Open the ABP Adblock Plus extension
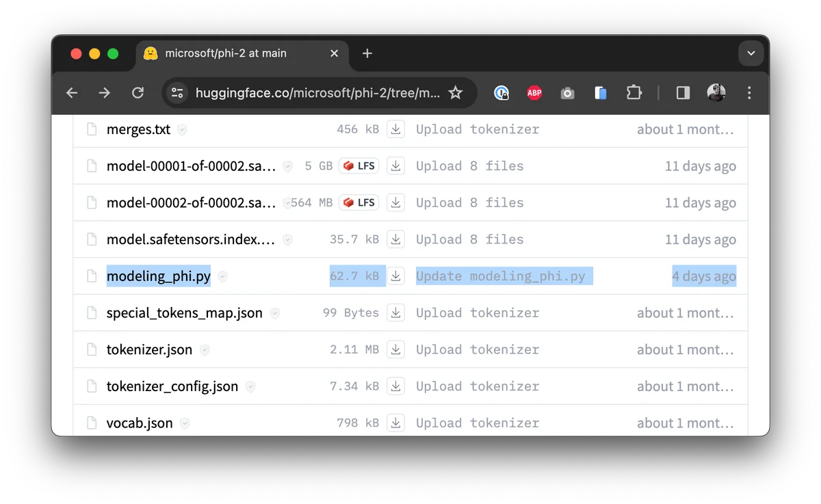 click(x=534, y=93)
